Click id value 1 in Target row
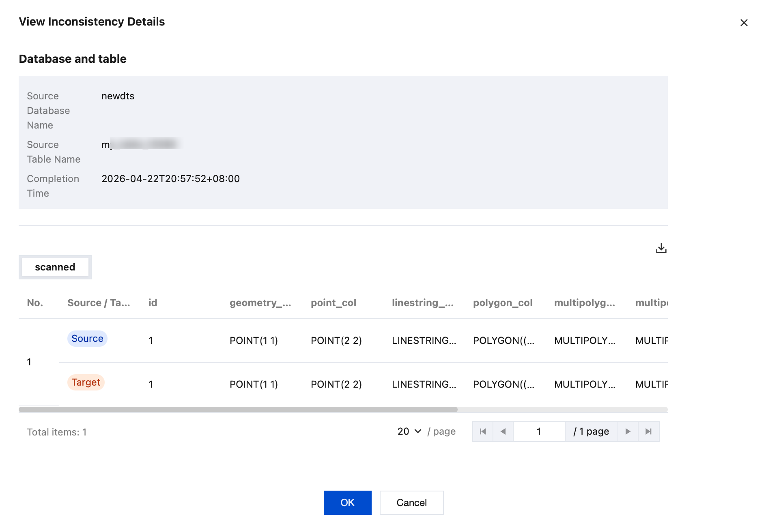The height and width of the screenshot is (532, 766). click(151, 384)
